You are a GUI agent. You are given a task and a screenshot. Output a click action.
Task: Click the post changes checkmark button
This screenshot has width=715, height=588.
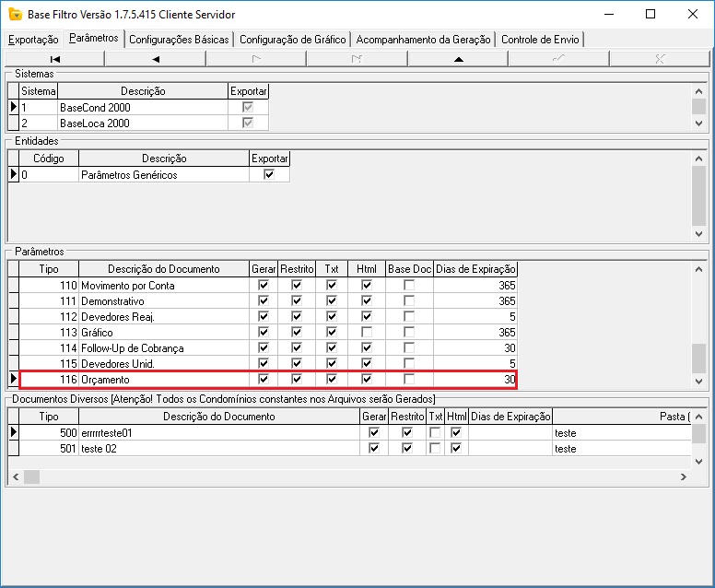[558, 58]
